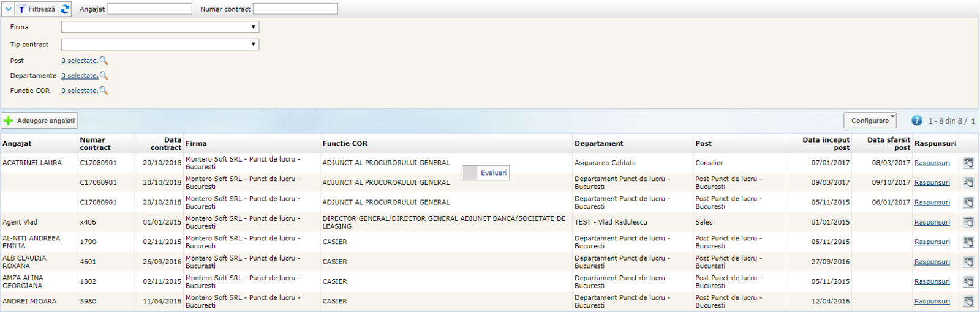Open the Configurare dropdown button
The height and width of the screenshot is (312, 980).
870,121
